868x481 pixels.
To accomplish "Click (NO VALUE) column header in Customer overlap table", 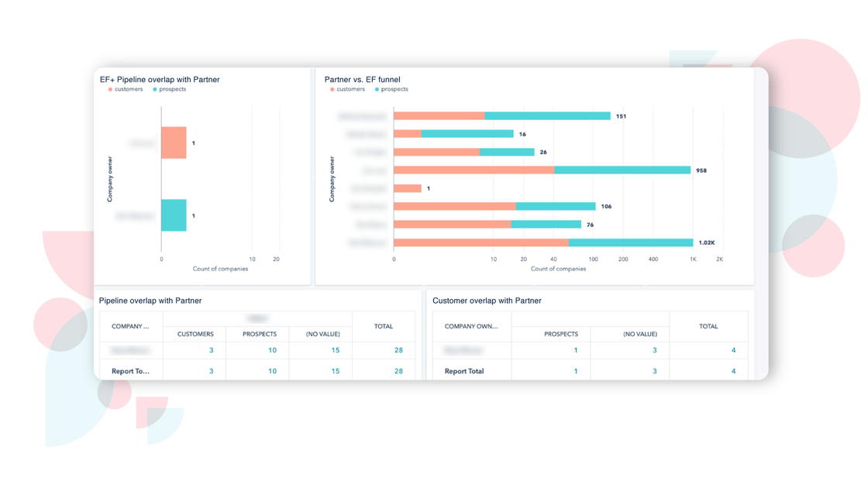I will [x=640, y=335].
